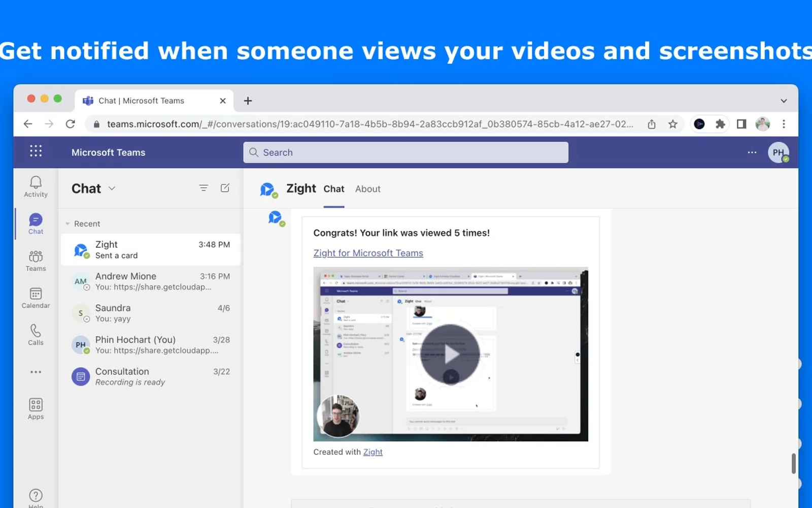Open Chrome's three-dot menu
The height and width of the screenshot is (508, 812).
pyautogui.click(x=784, y=124)
